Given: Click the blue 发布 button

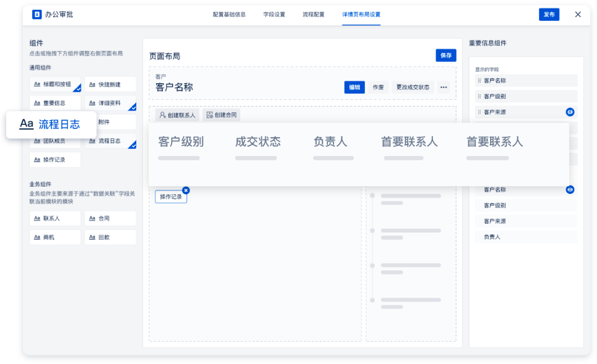Looking at the screenshot, I should tap(549, 15).
